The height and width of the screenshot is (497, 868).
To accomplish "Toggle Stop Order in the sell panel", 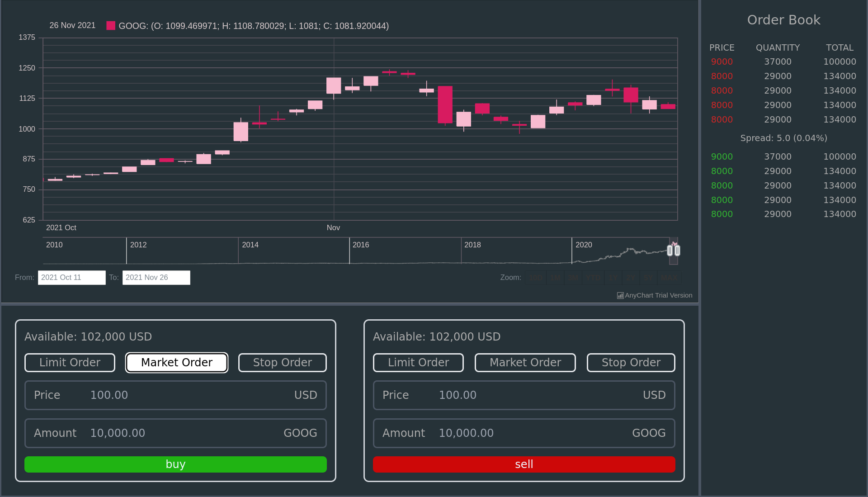I will [631, 362].
